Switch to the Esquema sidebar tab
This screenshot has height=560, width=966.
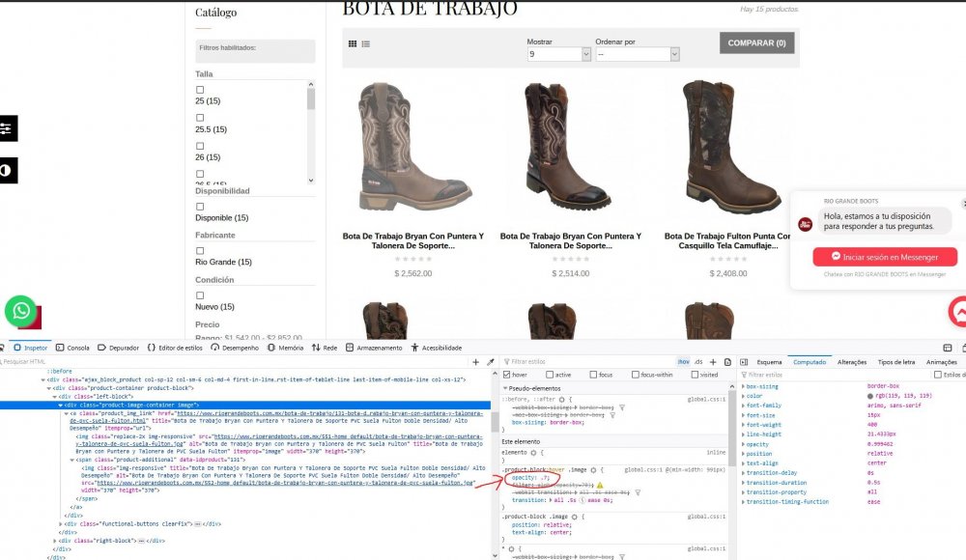click(769, 362)
